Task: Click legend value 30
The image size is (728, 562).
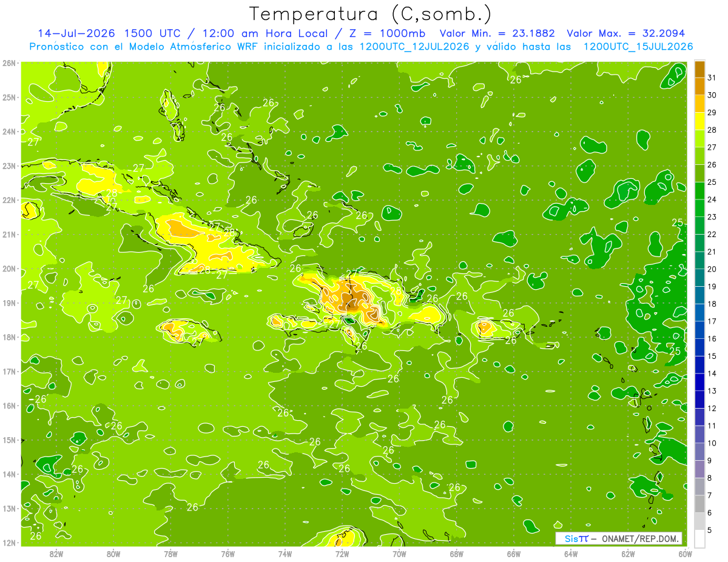Action: coord(712,95)
